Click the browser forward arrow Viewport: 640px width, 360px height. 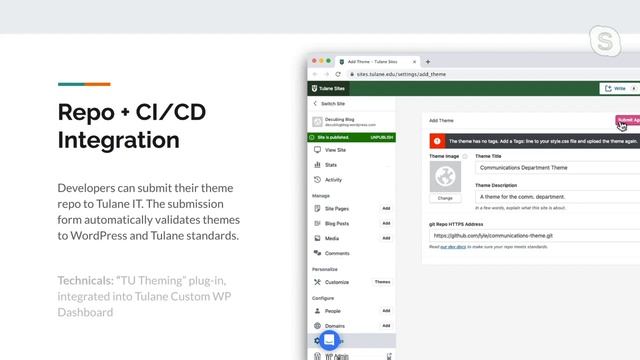click(326, 74)
